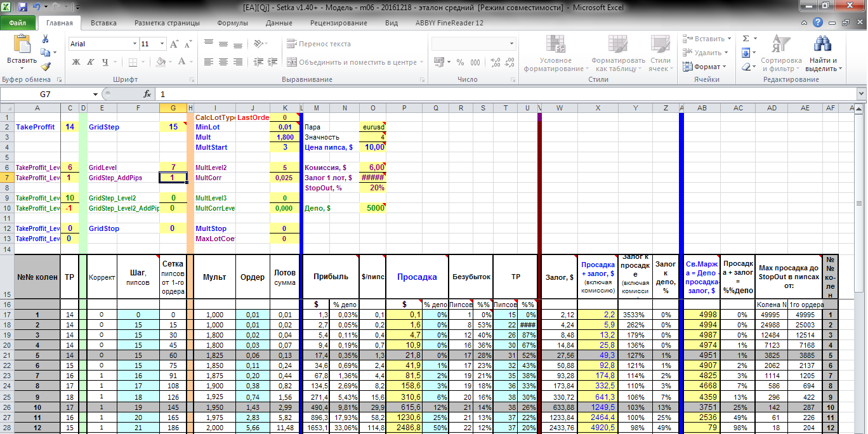868x434 pixels.
Task: Click the AutoSum sigma icon
Action: tap(746, 39)
